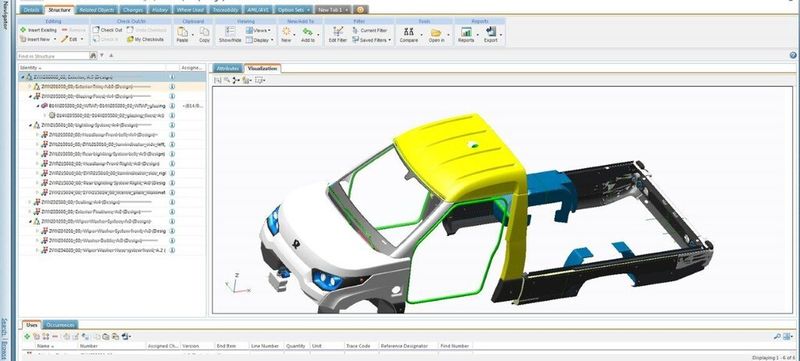The height and width of the screenshot is (361, 800).
Task: Click the next-result down arrow beside the find box
Action: (102, 55)
